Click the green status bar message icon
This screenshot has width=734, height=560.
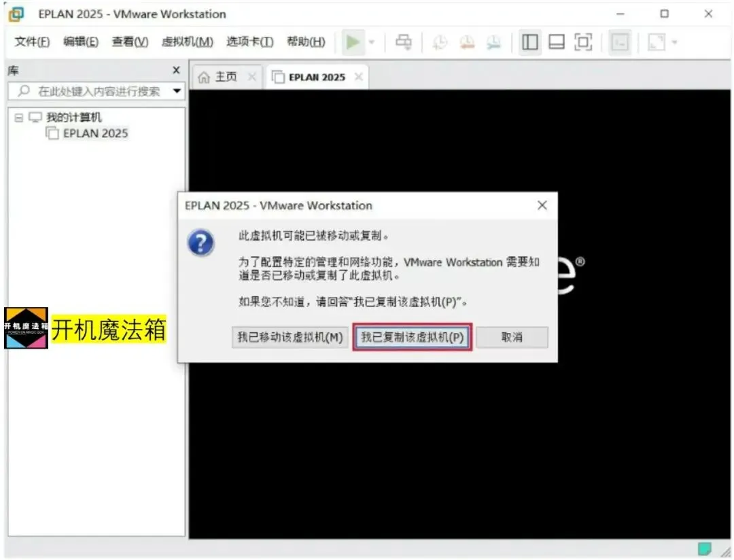click(705, 548)
